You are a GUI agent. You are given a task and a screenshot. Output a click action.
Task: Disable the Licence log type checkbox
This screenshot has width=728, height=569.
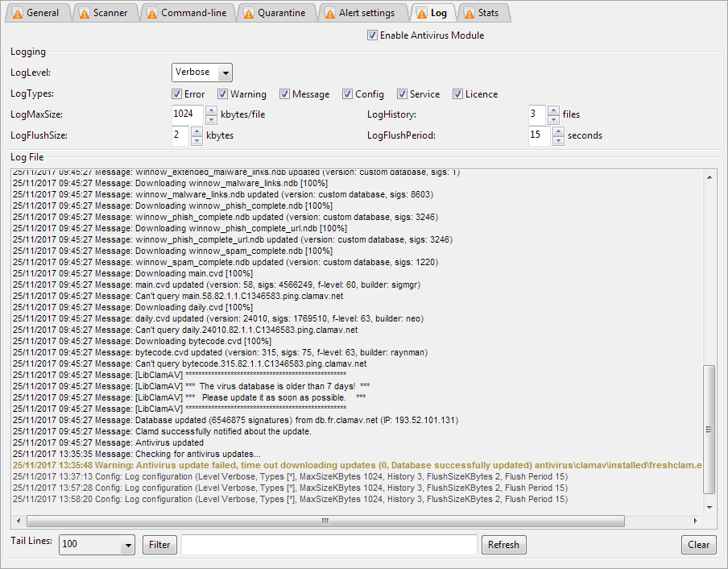457,94
